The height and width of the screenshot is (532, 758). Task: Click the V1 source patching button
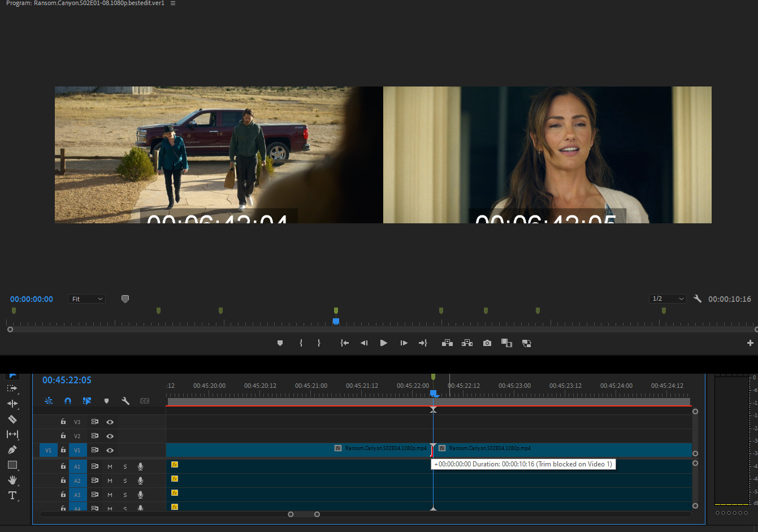click(x=48, y=450)
